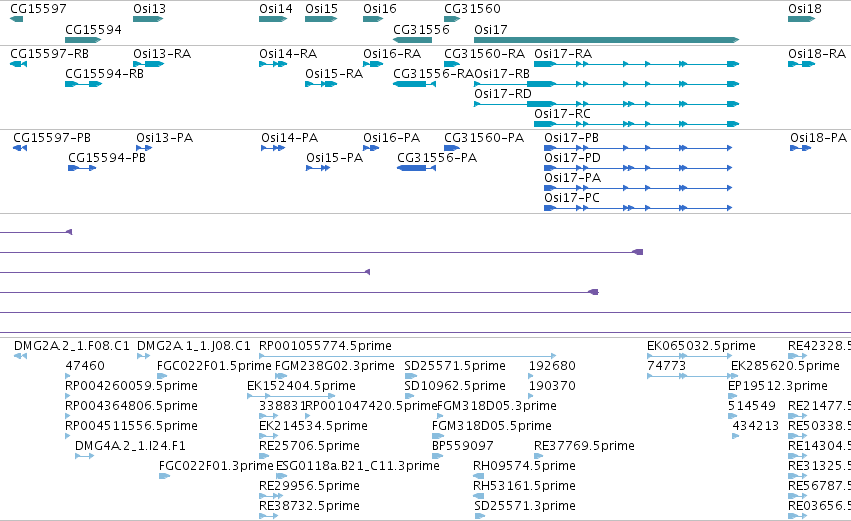Click transcript Osi13-RA label
The image size is (851, 521).
click(x=162, y=54)
